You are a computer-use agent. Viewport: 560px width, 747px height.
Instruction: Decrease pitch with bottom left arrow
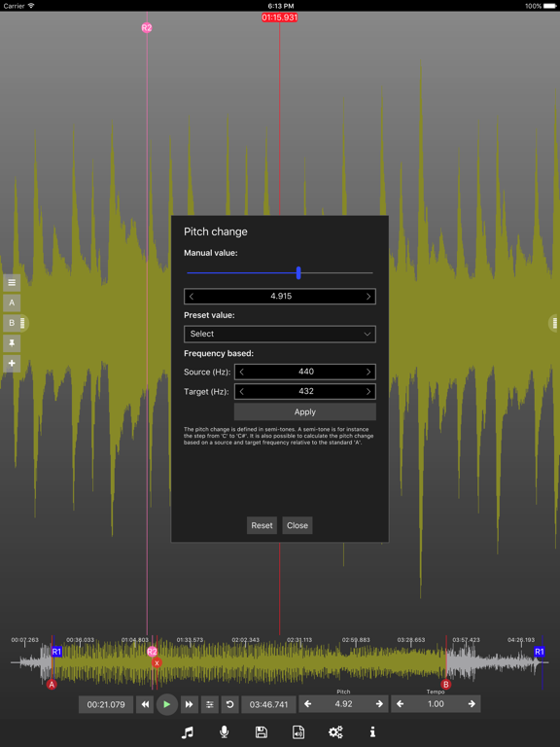(x=308, y=704)
